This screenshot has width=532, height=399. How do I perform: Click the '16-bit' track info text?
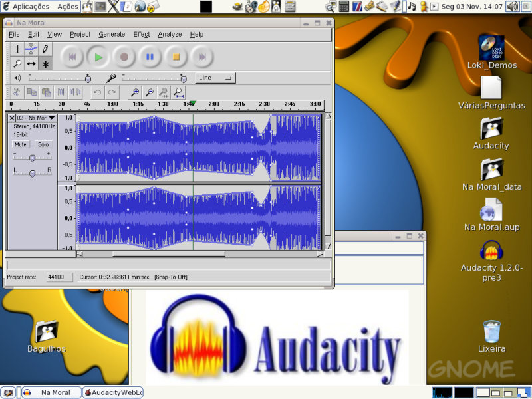pyautogui.click(x=21, y=134)
